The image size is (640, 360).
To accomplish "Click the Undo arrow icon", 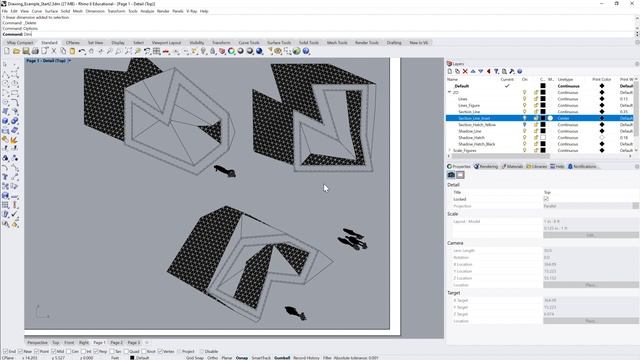I will click(82, 51).
